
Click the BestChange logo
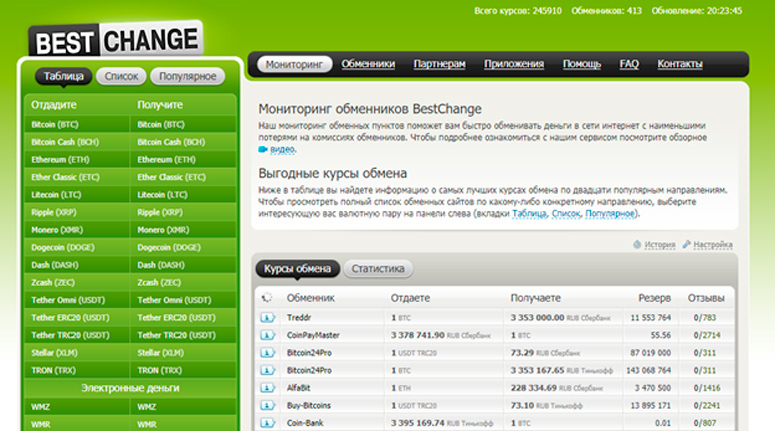(x=116, y=40)
